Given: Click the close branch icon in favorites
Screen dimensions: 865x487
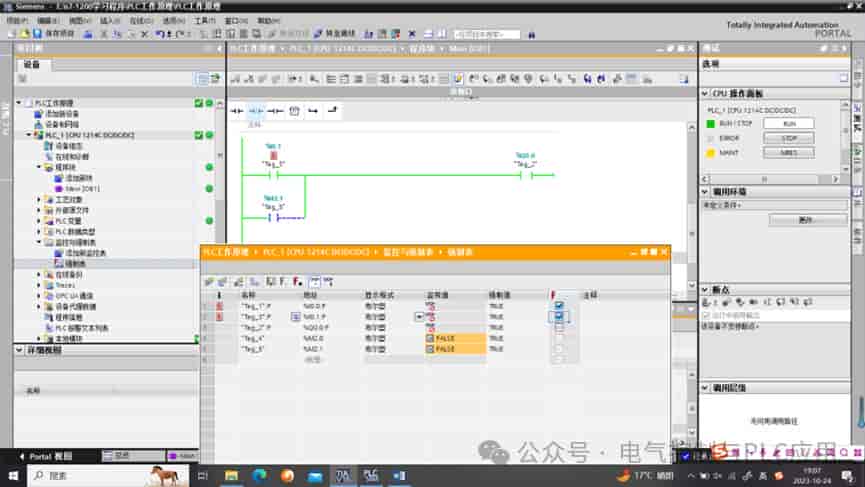Looking at the screenshot, I should [332, 111].
